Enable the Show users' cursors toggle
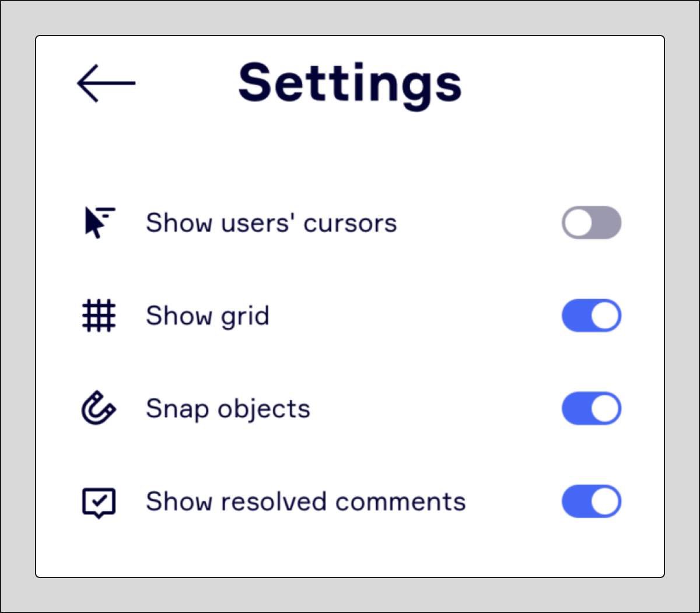This screenshot has width=700, height=613. click(x=591, y=222)
